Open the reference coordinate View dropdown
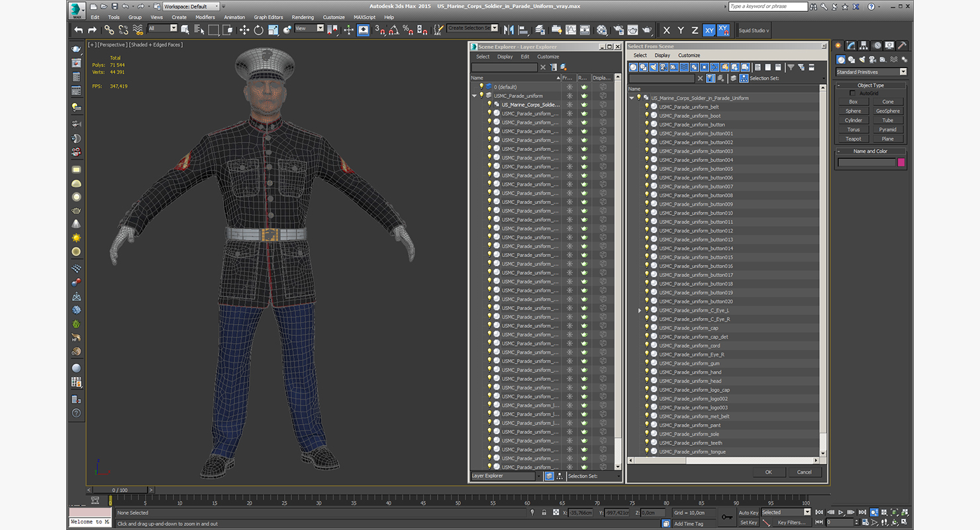The height and width of the screenshot is (530, 980). coord(309,28)
